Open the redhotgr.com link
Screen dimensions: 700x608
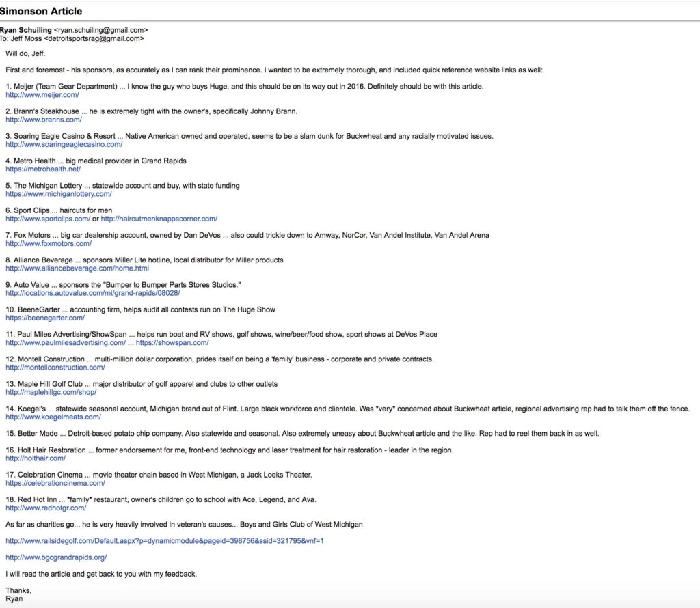[x=46, y=508]
